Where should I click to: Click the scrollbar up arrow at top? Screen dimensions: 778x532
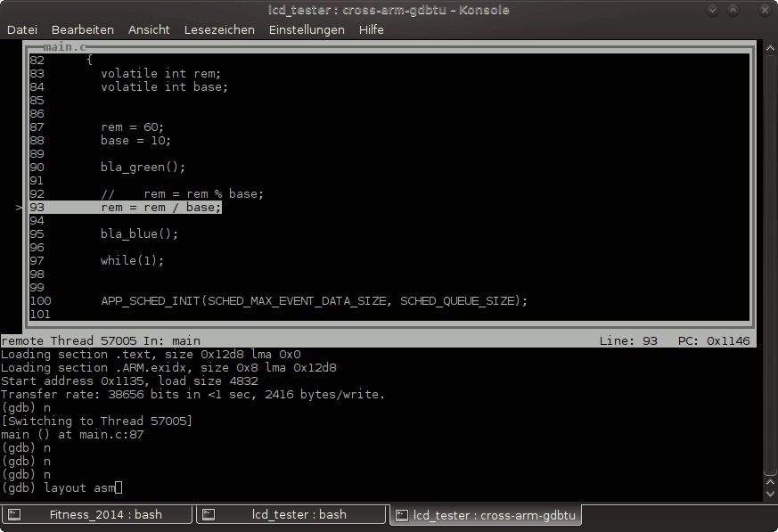(770, 48)
